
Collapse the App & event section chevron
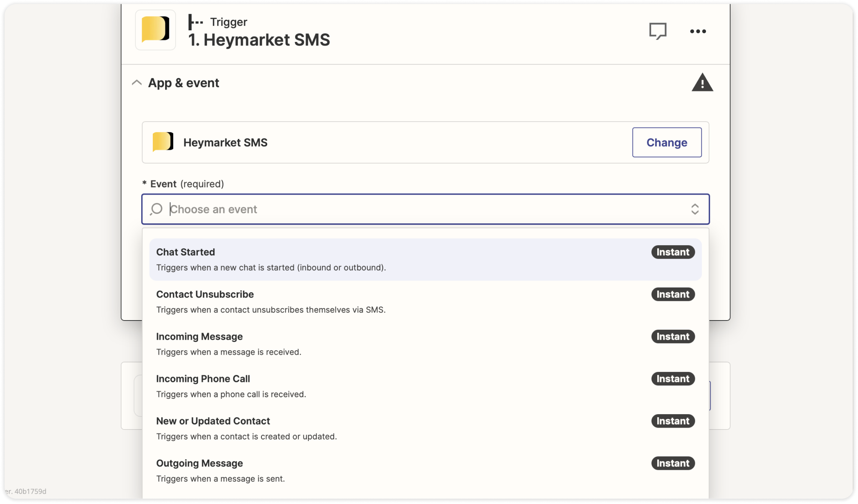(137, 83)
